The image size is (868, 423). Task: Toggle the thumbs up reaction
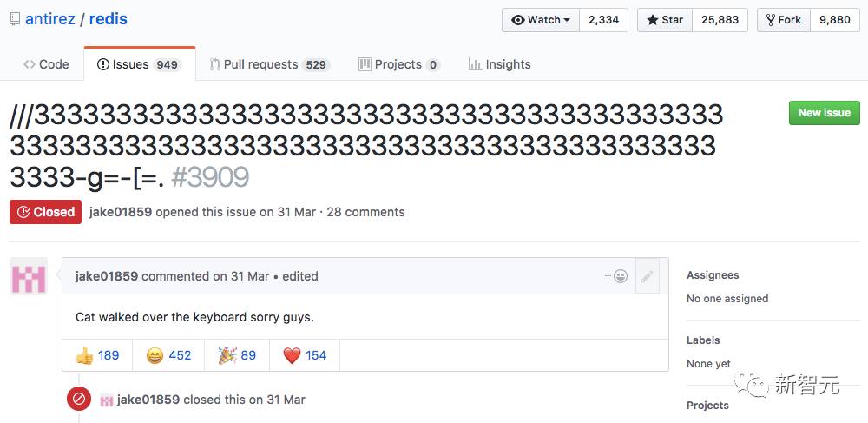pos(97,355)
